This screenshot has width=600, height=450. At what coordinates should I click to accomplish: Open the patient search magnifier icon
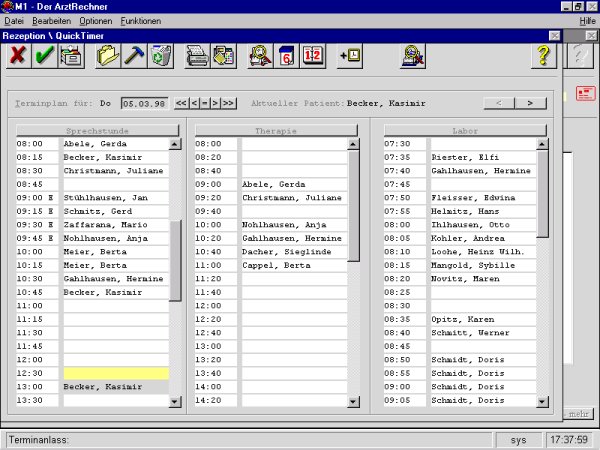pos(260,56)
